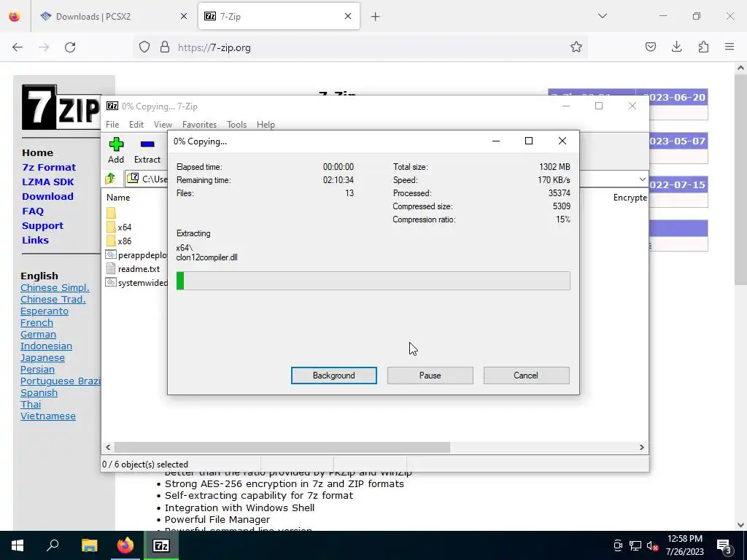Open Windows Start menu
The image size is (747, 560).
pos(18,545)
